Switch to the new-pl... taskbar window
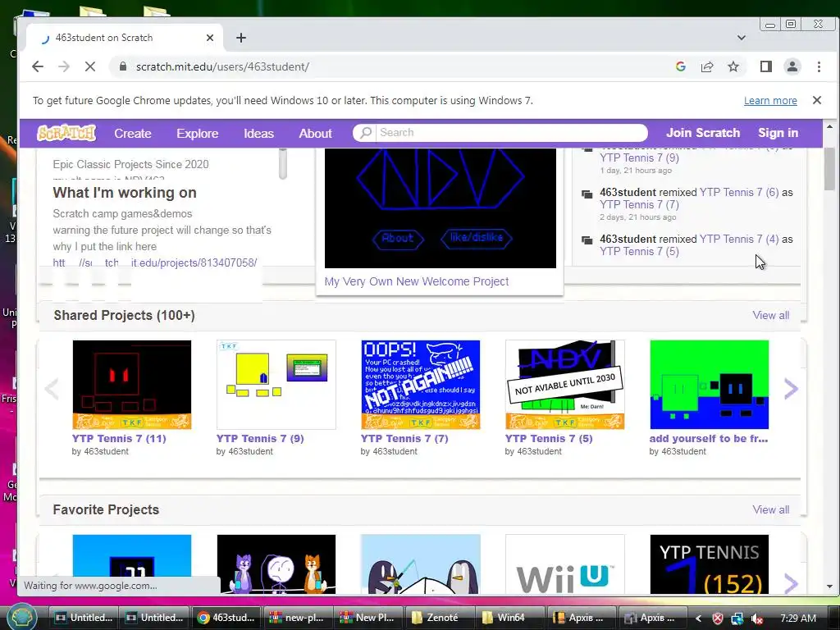The image size is (840, 630). tap(297, 617)
